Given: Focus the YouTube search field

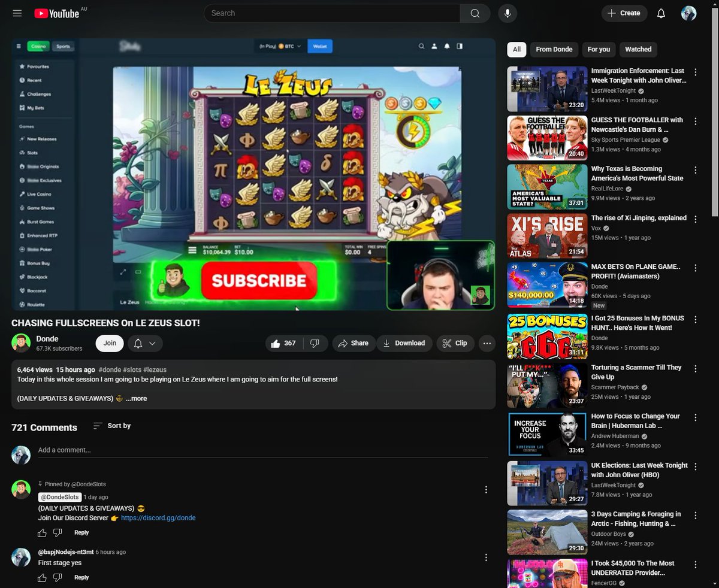Looking at the screenshot, I should 332,13.
